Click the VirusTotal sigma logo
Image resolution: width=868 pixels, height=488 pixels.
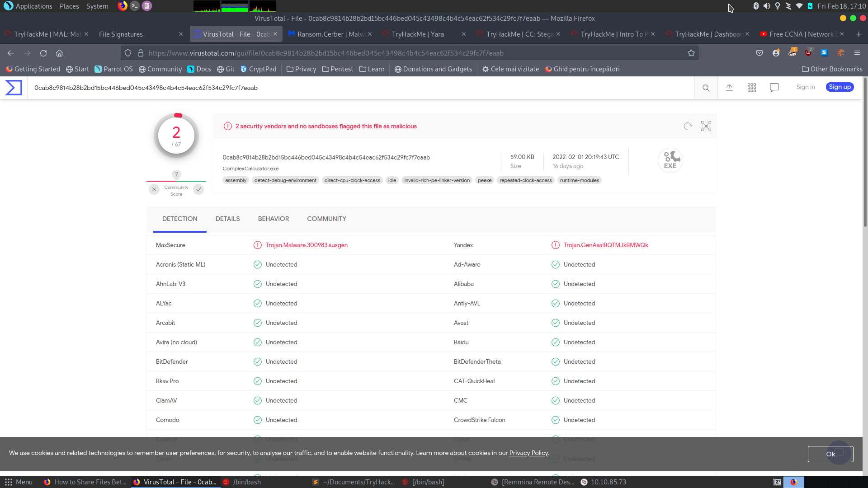point(14,88)
